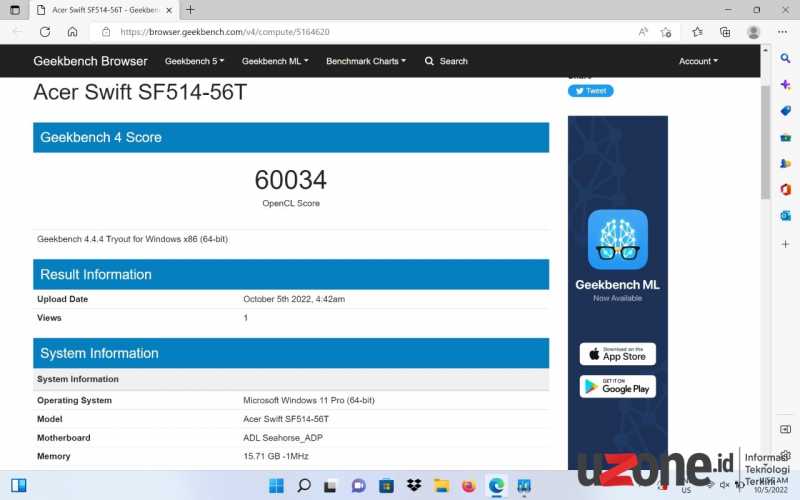Click the tab actions icon at top left
The image size is (800, 500).
(x=15, y=10)
